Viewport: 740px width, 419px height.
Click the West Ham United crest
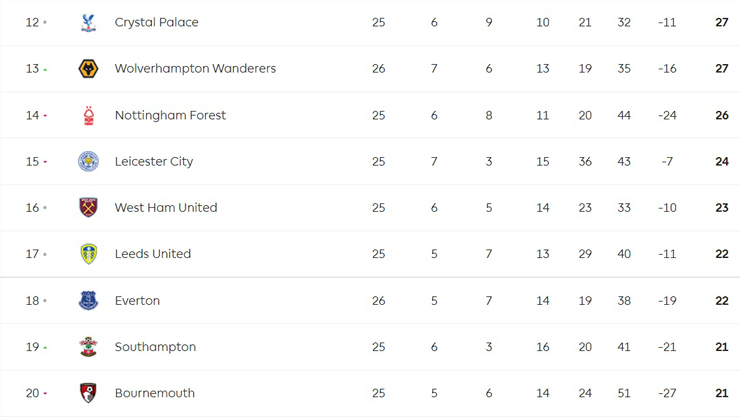pyautogui.click(x=88, y=208)
